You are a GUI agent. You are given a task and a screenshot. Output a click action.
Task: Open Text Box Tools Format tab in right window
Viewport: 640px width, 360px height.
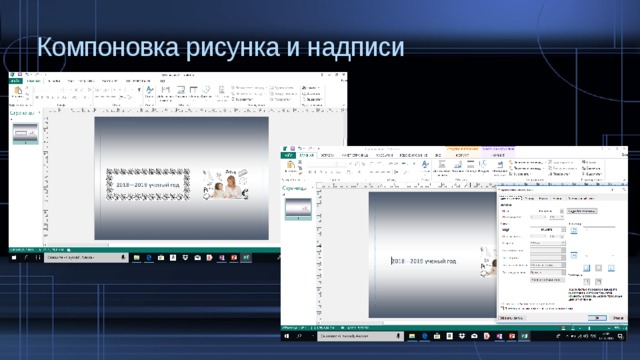pyautogui.click(x=498, y=156)
